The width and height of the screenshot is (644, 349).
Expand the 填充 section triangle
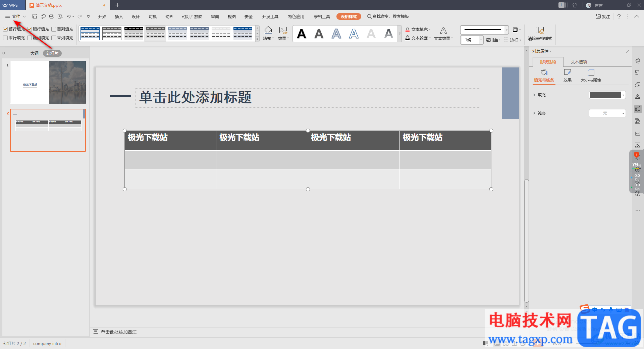click(x=534, y=95)
